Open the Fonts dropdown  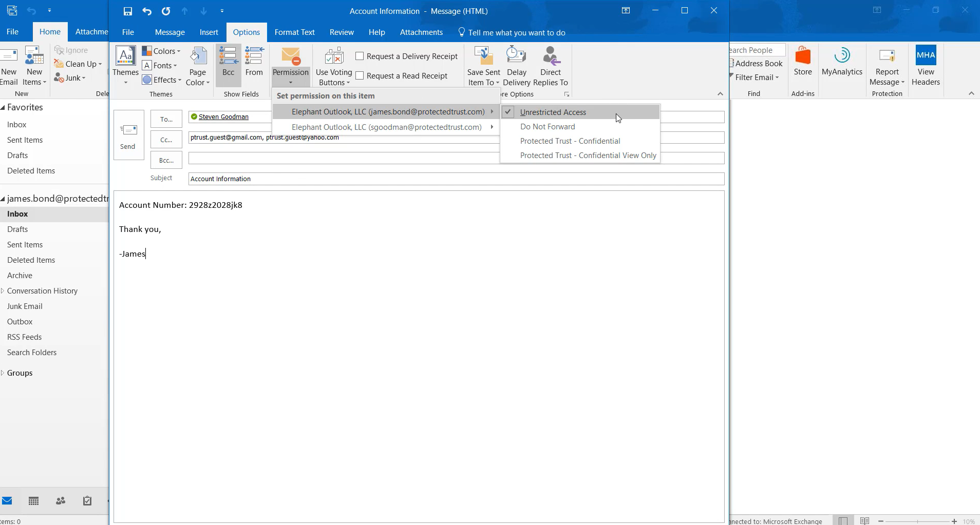coord(160,65)
